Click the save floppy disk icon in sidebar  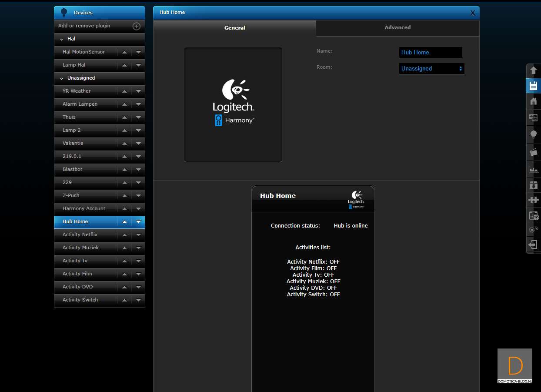click(533, 86)
